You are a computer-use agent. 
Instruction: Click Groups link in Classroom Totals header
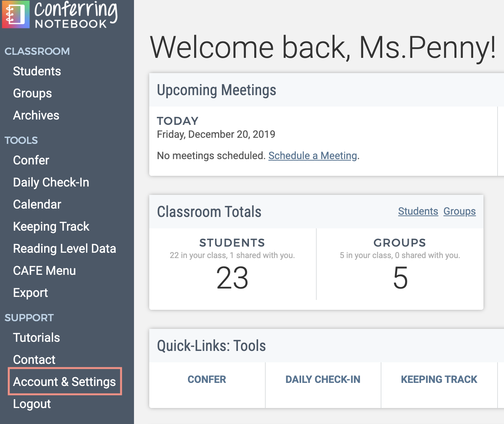click(x=459, y=211)
